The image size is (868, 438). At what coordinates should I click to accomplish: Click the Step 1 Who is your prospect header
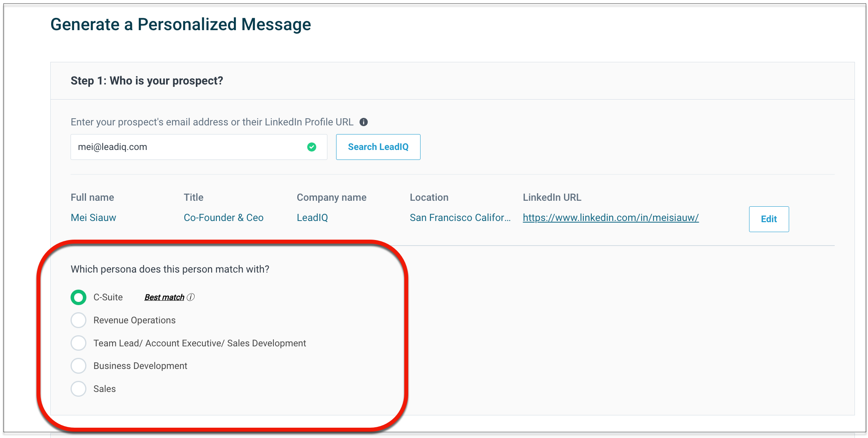(147, 81)
